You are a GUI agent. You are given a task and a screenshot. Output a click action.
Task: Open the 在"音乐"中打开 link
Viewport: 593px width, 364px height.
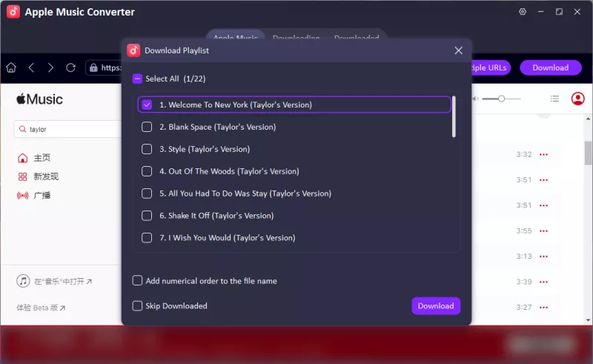[63, 282]
